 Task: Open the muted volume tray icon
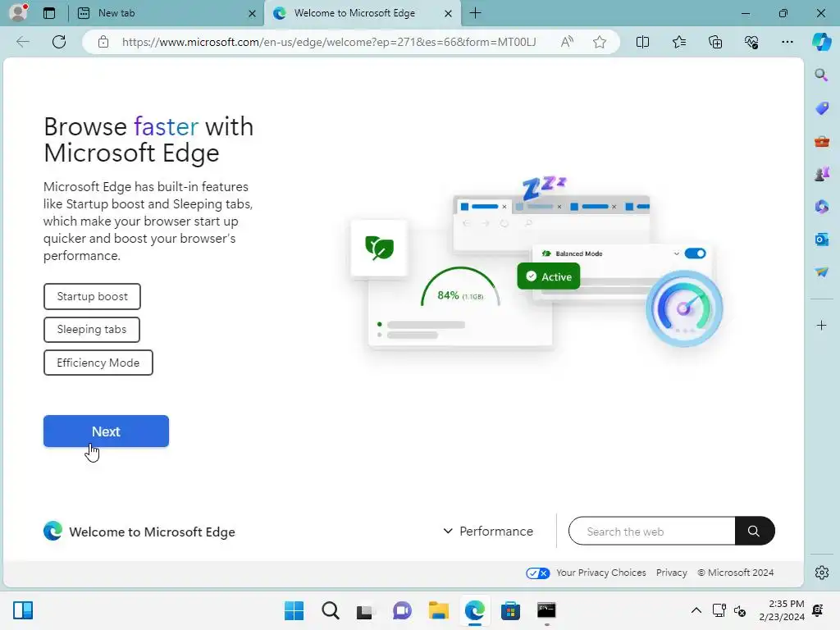740,610
